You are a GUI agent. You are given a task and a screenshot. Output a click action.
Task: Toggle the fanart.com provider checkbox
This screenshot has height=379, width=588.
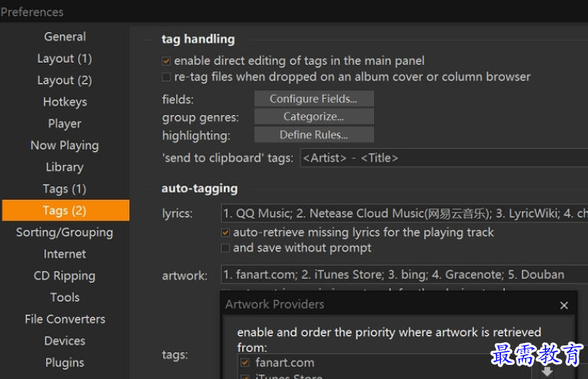(x=245, y=363)
